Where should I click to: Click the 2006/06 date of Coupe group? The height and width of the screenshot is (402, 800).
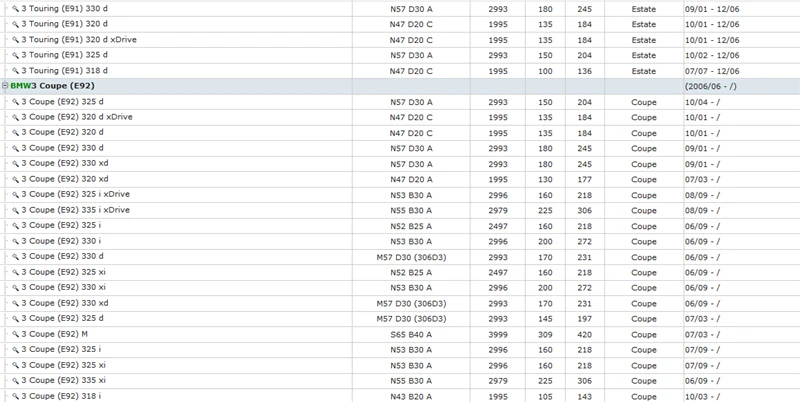coord(711,86)
